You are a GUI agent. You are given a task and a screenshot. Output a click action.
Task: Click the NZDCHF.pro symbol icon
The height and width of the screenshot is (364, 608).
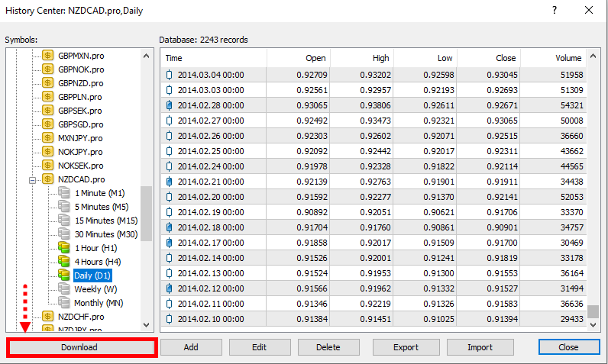48,317
